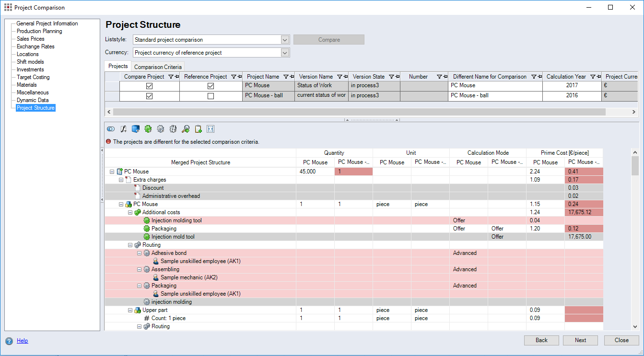Screen dimensions: 644x356
Task: Open the Currency dropdown
Action: click(x=285, y=53)
